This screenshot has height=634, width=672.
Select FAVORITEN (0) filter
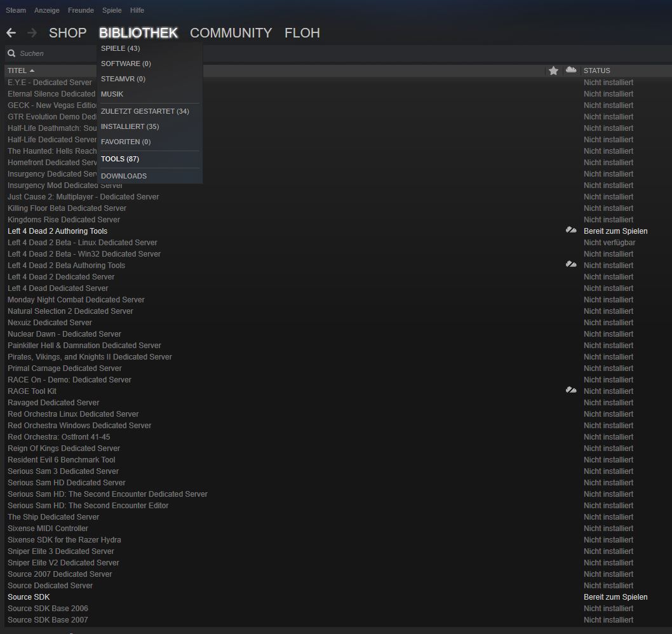pyautogui.click(x=126, y=142)
